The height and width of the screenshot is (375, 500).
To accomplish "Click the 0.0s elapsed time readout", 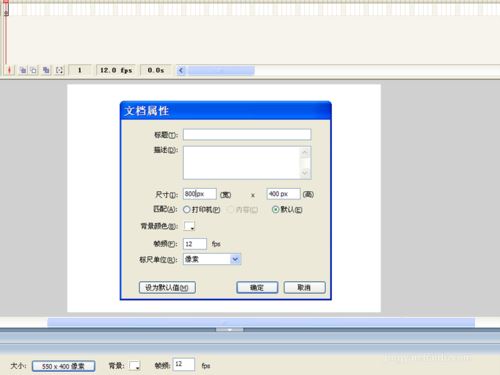I will [x=156, y=70].
